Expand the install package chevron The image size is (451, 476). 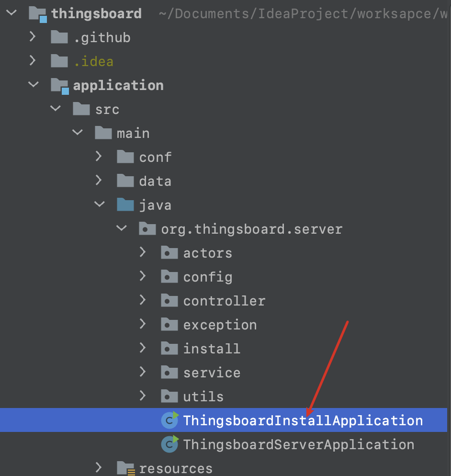pos(142,348)
